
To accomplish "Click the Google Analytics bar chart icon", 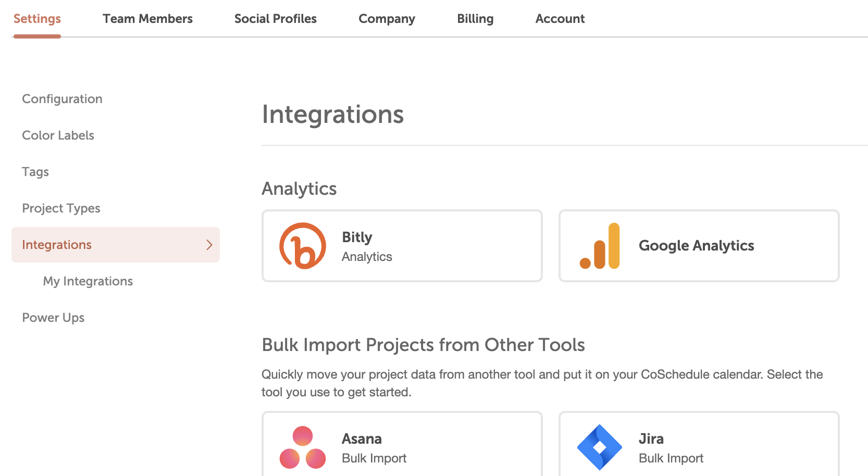I will (600, 246).
